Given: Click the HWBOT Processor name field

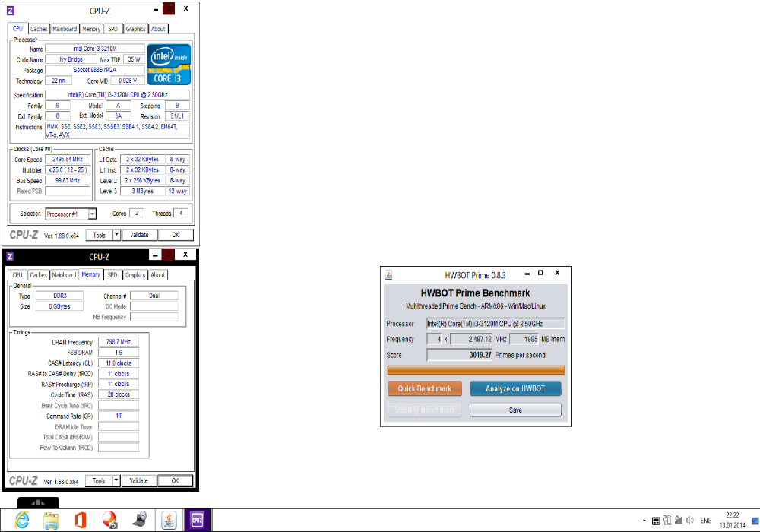Looking at the screenshot, I should pyautogui.click(x=496, y=324).
